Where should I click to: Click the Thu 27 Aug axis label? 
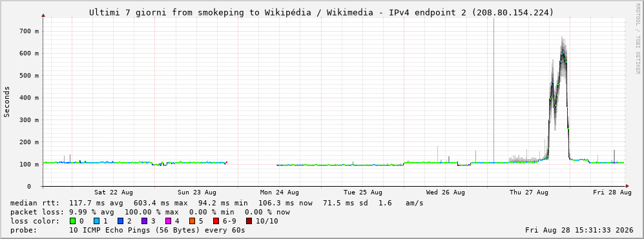coord(528,192)
